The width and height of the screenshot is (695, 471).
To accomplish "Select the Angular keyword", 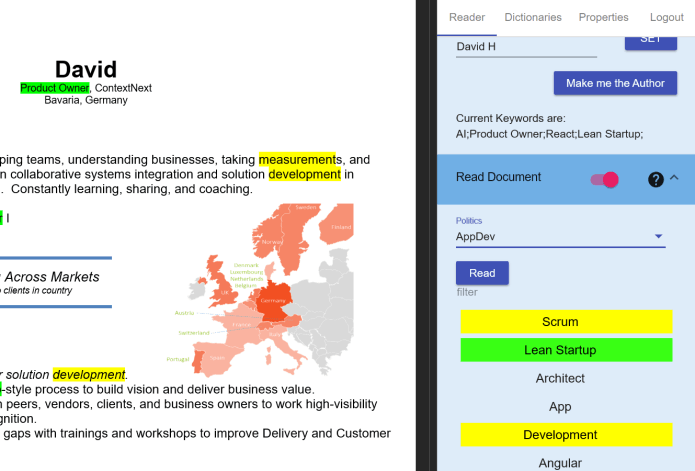I will [560, 463].
